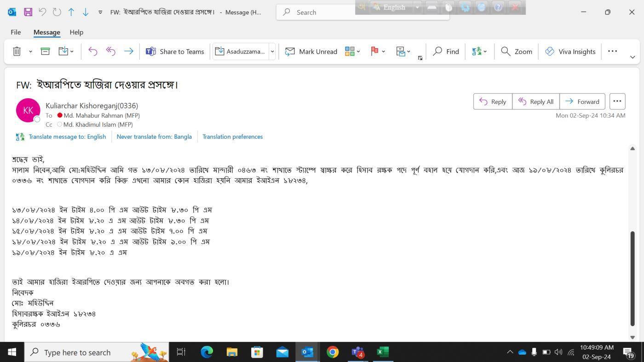
Task: Open Microsoft Teams from taskbar
Action: coord(358,352)
